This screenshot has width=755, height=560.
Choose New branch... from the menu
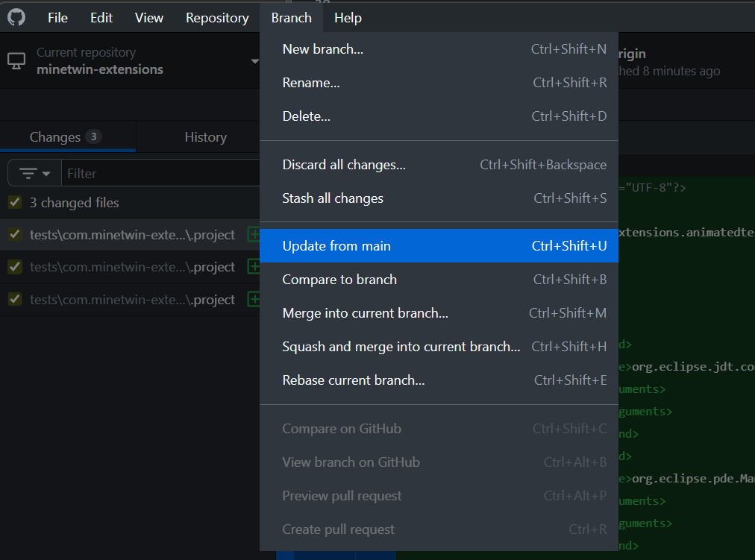tap(439, 49)
